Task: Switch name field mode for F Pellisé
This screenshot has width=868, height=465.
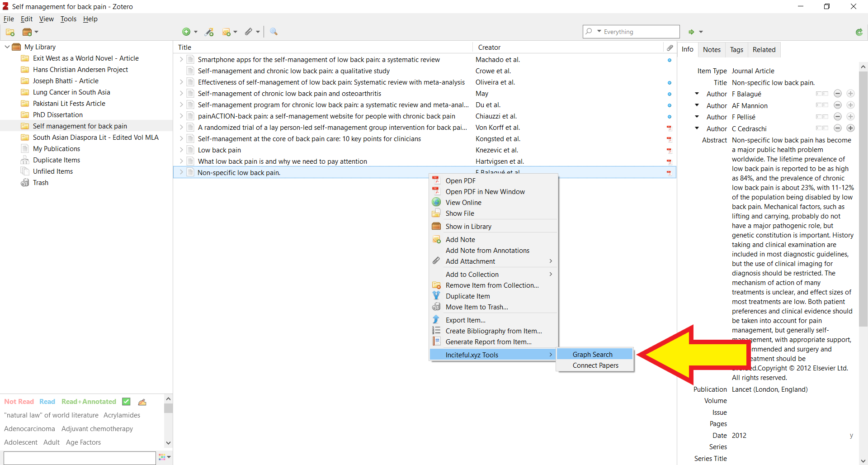Action: pos(822,117)
